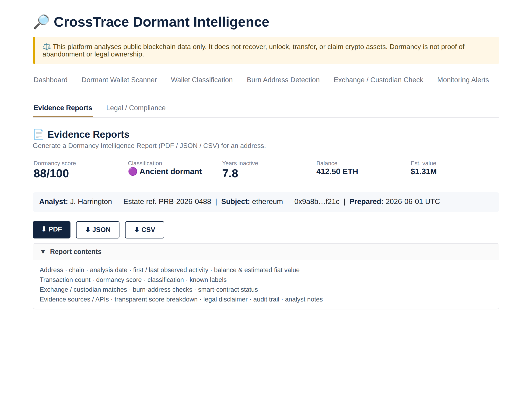
Task: Click the prepared date 2026-06-01 UTC
Action: click(x=413, y=202)
